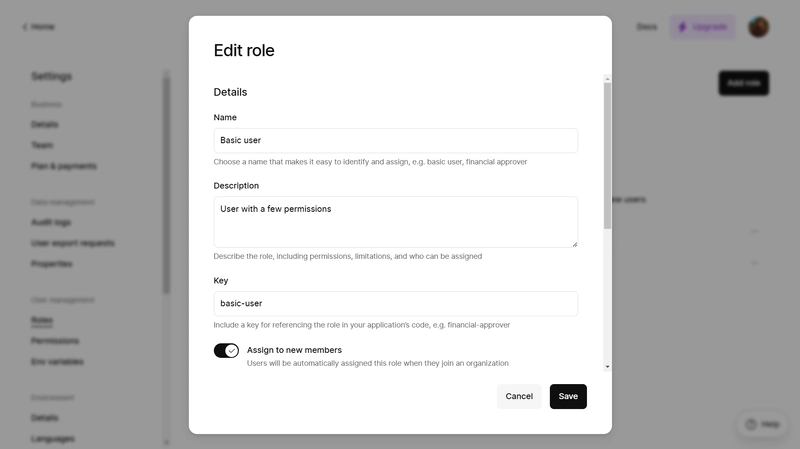Viewport: 800px width, 449px height.
Task: Open Permissions in the settings sidebar
Action: [x=55, y=341]
